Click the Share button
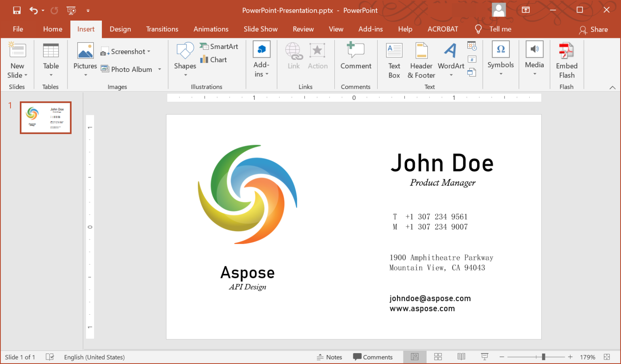The image size is (621, 364). pos(594,29)
